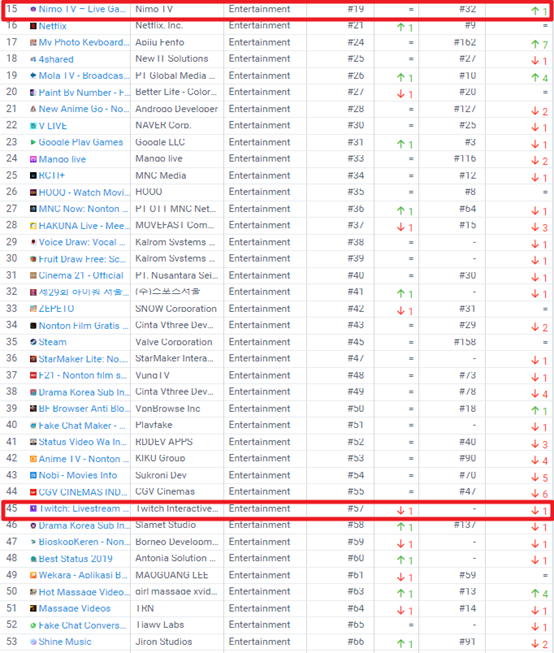The height and width of the screenshot is (653, 554).
Task: Open the Cinema 21 - Official link
Action: click(x=81, y=275)
